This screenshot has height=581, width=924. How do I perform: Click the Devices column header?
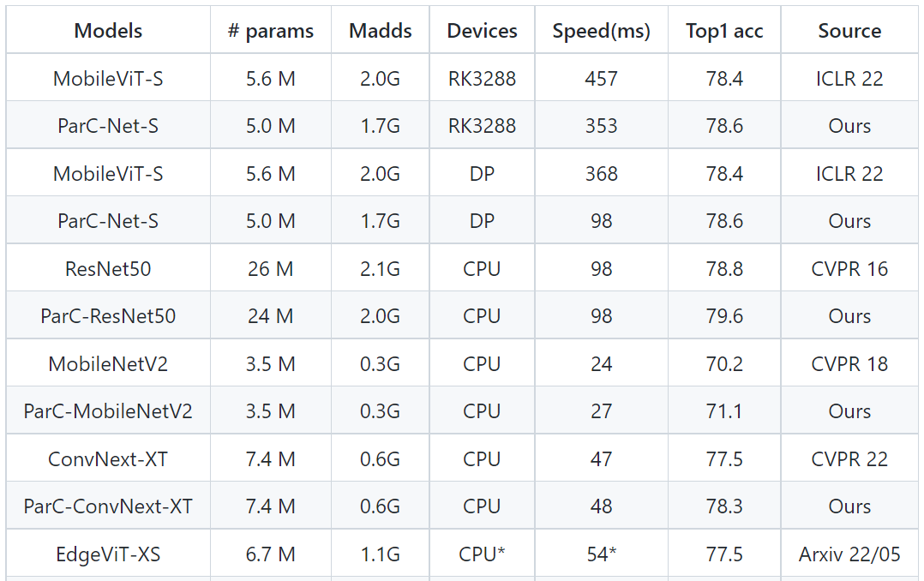482,31
